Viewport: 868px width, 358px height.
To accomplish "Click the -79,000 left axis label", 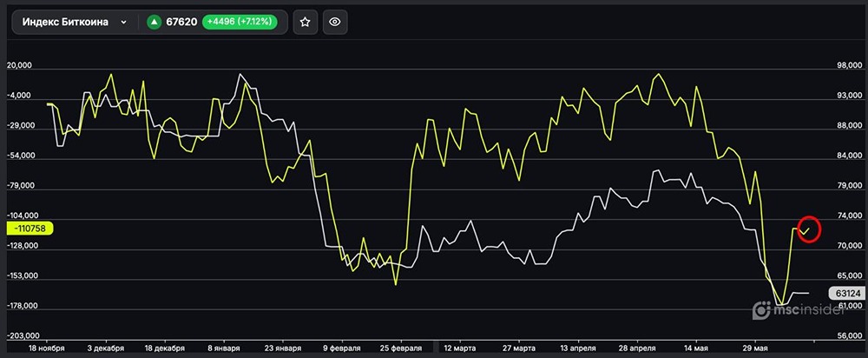I will (21, 186).
